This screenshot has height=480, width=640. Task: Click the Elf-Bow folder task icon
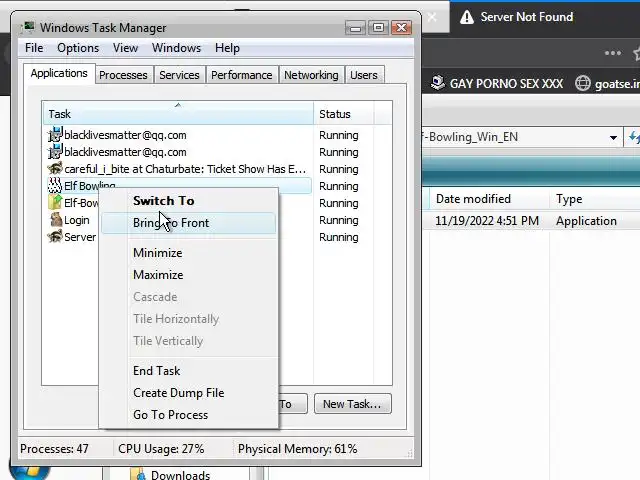pyautogui.click(x=55, y=203)
